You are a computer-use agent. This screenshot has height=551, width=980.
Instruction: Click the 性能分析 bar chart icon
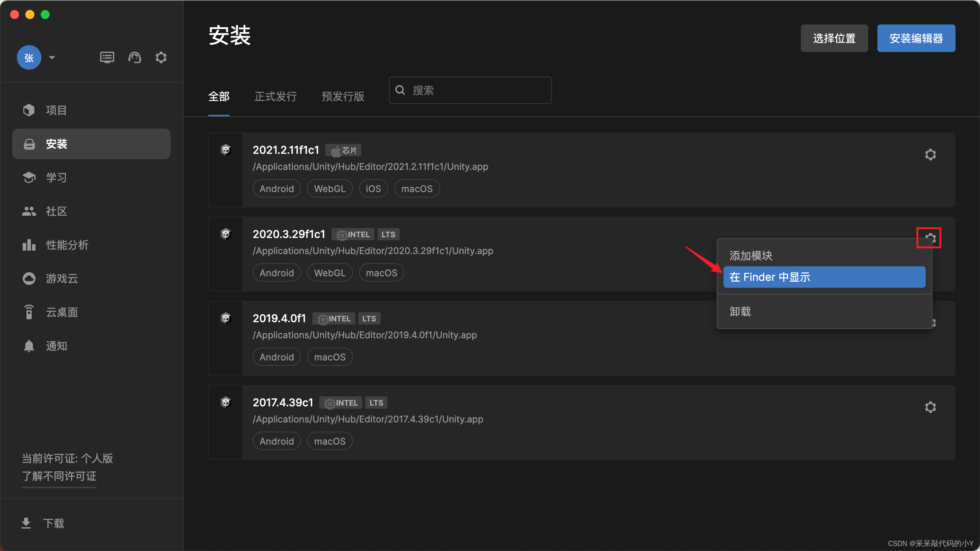(x=29, y=245)
